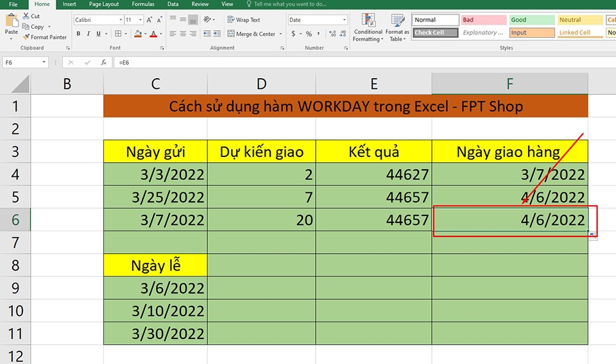616x364 pixels.
Task: Expand the Font Color palette arrow
Action: (x=160, y=34)
